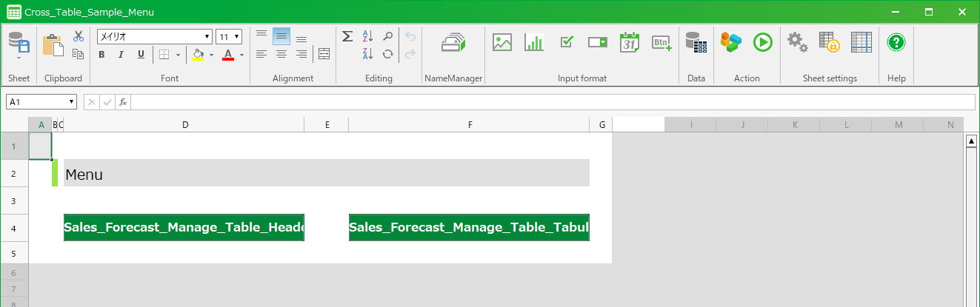
Task: Add a calendar date input format
Action: tap(630, 43)
